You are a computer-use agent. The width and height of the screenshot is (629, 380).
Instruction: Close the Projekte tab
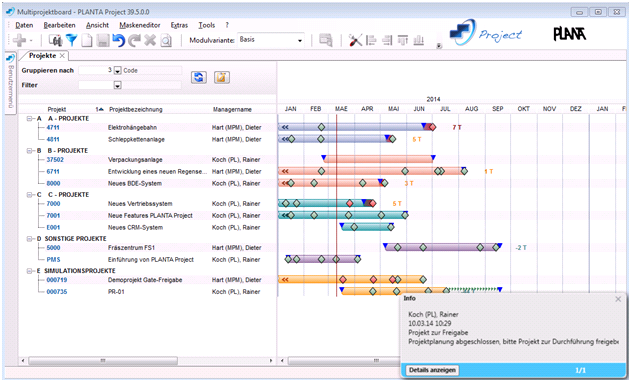tap(62, 56)
